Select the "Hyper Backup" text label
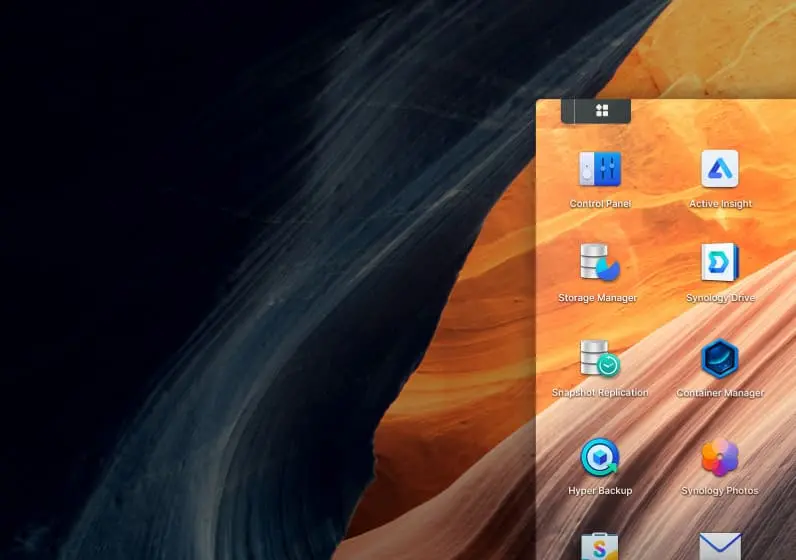796x560 pixels. click(x=600, y=490)
